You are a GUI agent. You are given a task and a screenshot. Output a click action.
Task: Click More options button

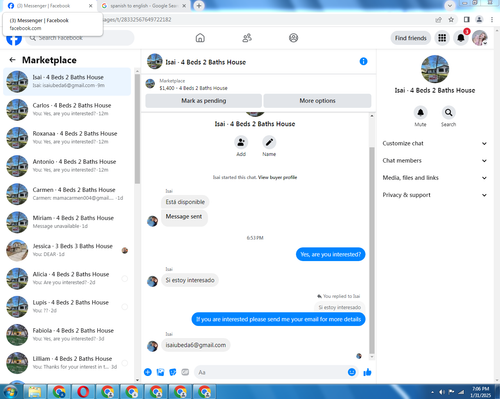pos(317,101)
